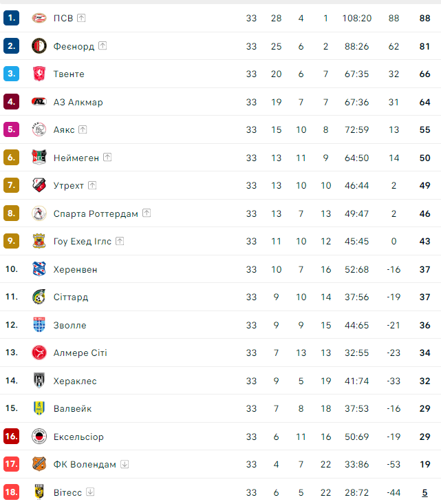Click the Excelsior club logo
The image size is (441, 504).
39,437
